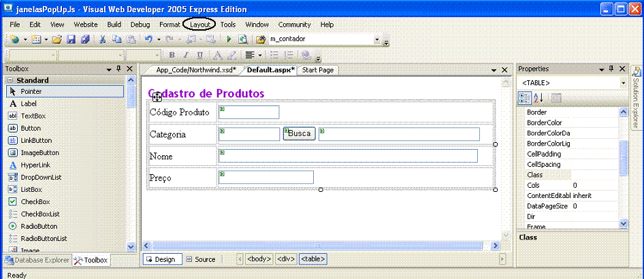The image size is (644, 279).
Task: Click the Undo arrow icon
Action: point(149,39)
